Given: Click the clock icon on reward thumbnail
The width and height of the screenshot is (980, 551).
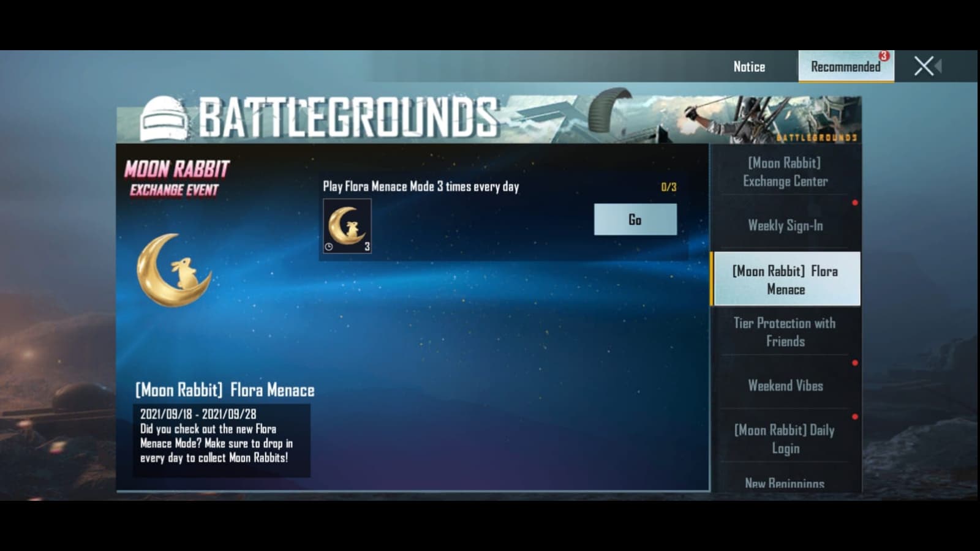Looking at the screenshot, I should (329, 247).
